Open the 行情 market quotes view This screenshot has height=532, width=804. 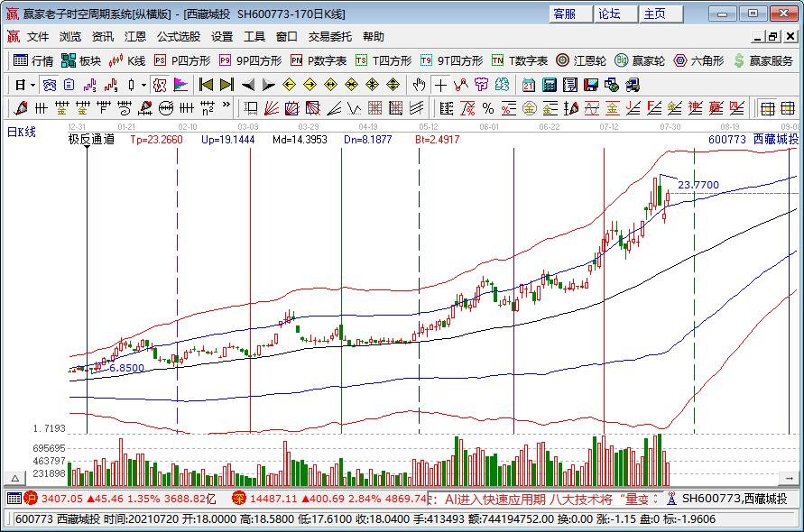click(33, 60)
